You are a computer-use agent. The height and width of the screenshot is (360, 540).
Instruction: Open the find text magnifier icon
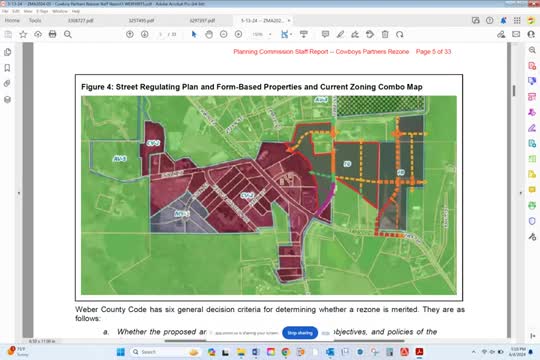(x=68, y=34)
